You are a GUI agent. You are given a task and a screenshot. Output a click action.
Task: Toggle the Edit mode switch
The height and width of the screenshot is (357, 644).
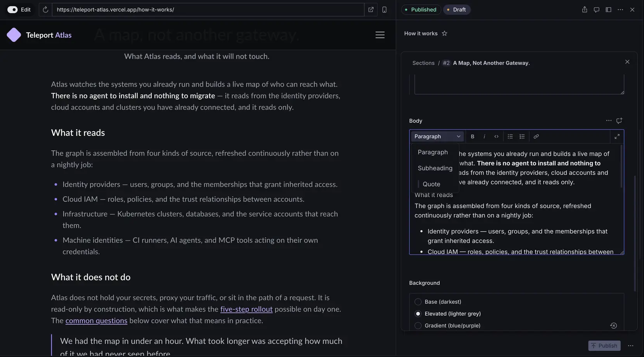12,10
